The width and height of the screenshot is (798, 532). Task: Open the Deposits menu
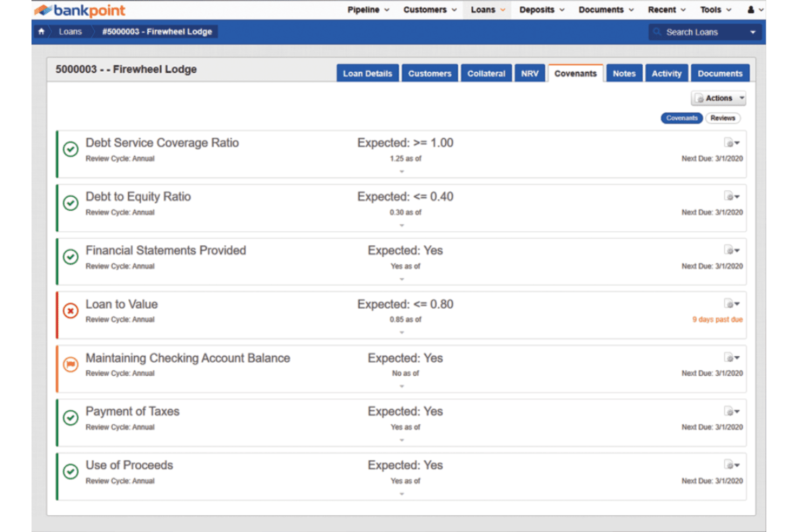(x=542, y=10)
